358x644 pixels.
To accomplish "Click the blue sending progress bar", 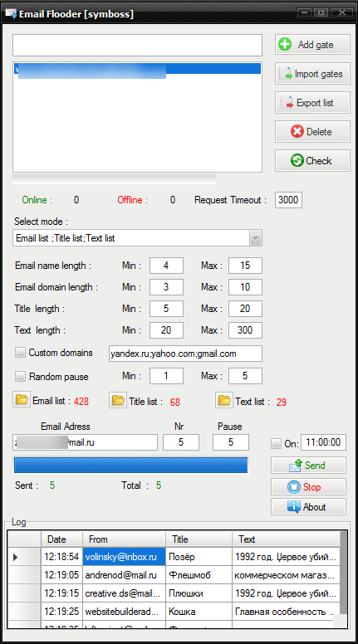I will coord(130,466).
